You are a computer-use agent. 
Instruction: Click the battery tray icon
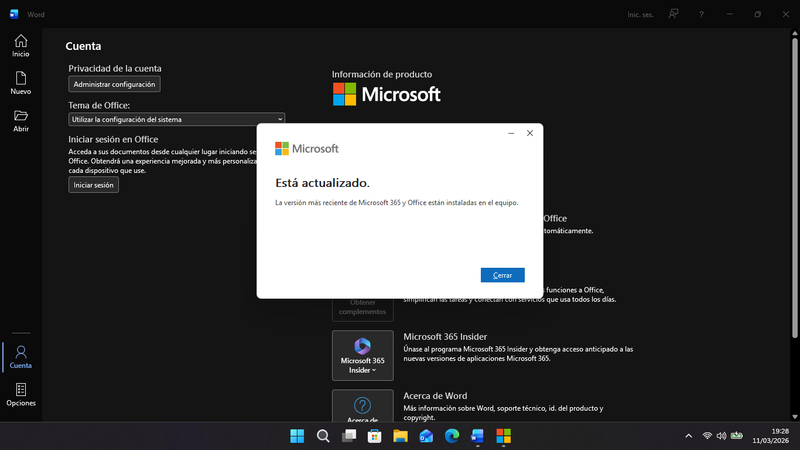pos(737,435)
